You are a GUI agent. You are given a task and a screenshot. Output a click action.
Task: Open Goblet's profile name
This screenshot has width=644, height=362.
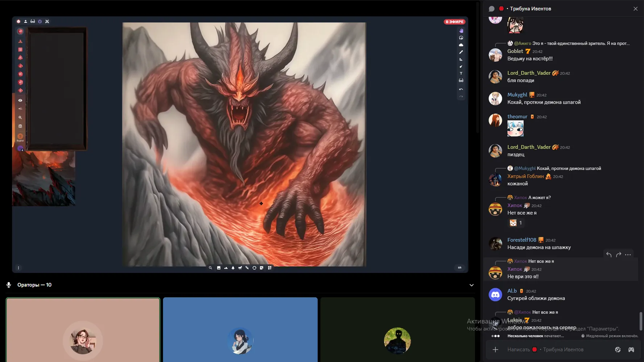click(x=515, y=51)
